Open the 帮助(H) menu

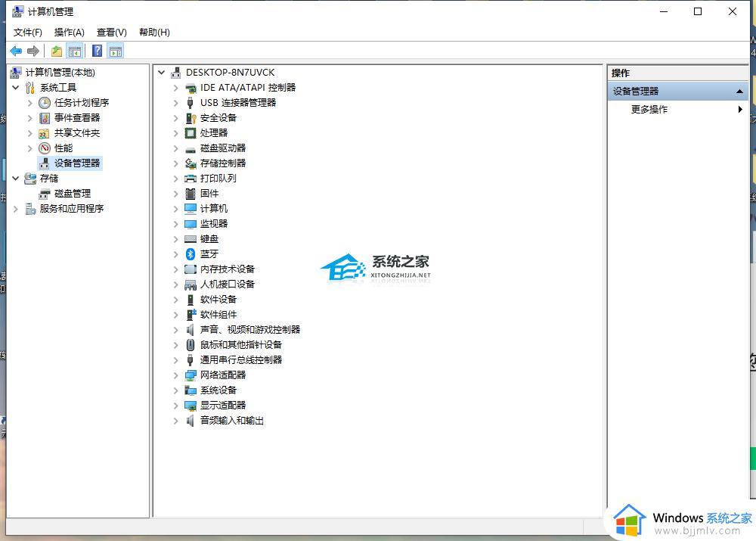[154, 33]
